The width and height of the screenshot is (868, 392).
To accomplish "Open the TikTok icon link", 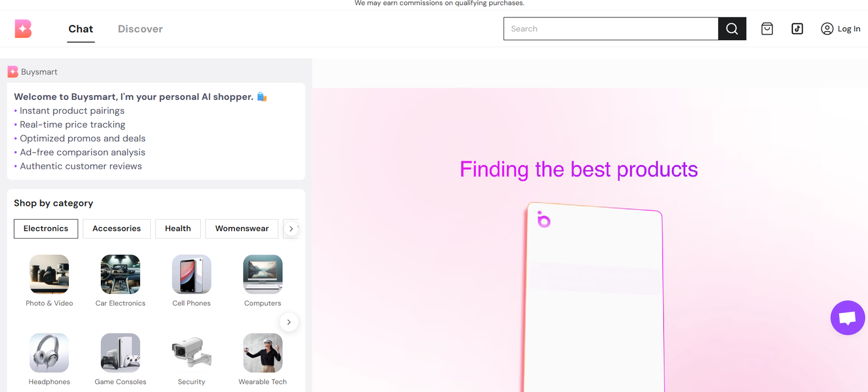I will click(797, 29).
